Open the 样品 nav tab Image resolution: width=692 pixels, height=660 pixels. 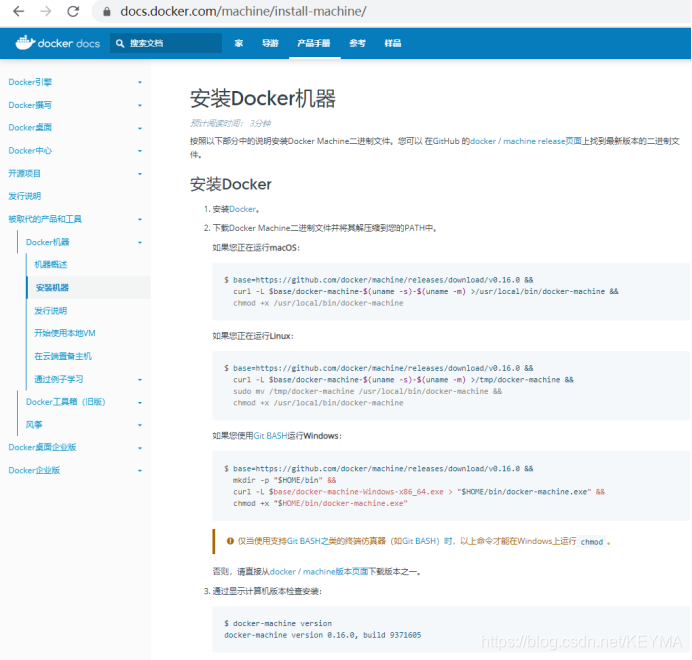pos(393,43)
